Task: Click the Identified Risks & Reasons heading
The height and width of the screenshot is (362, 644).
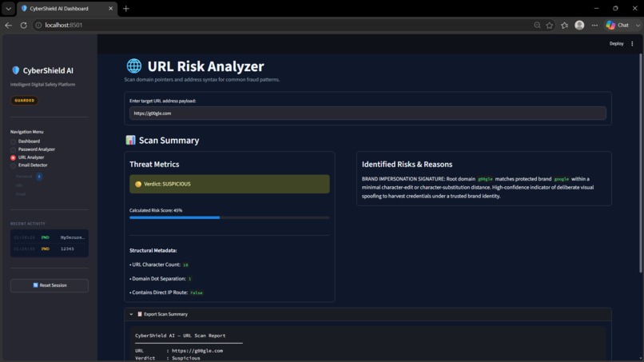Action: pyautogui.click(x=407, y=165)
